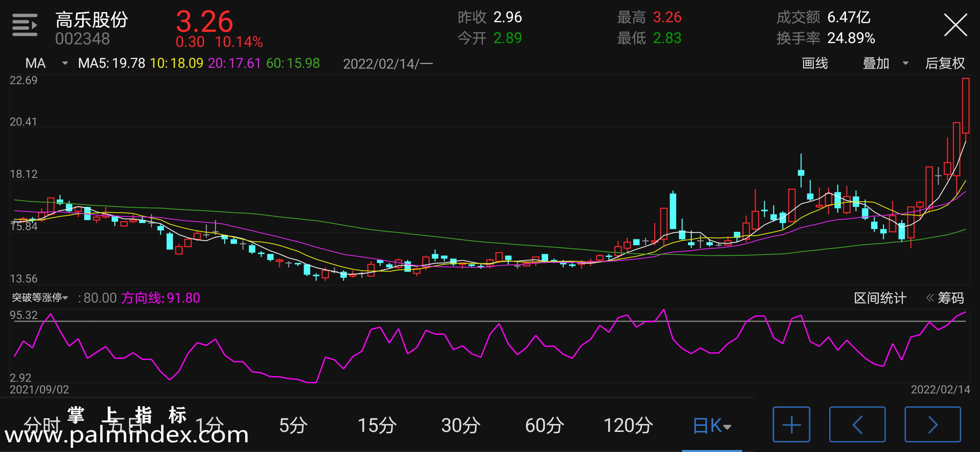Viewport: 980px width, 452px height.
Task: Switch to the 30分 timeframe tab
Action: click(461, 425)
